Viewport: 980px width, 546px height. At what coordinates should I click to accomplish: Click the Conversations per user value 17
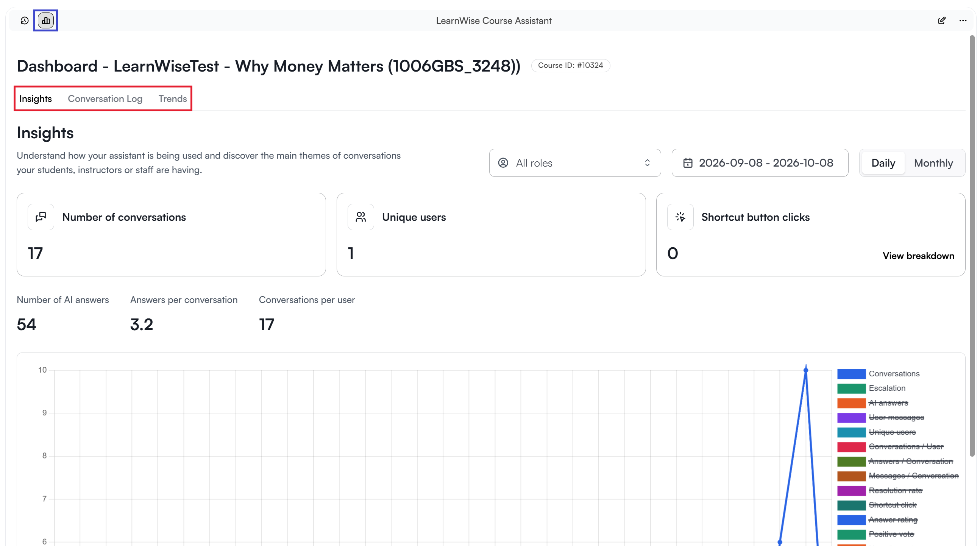[x=266, y=324]
